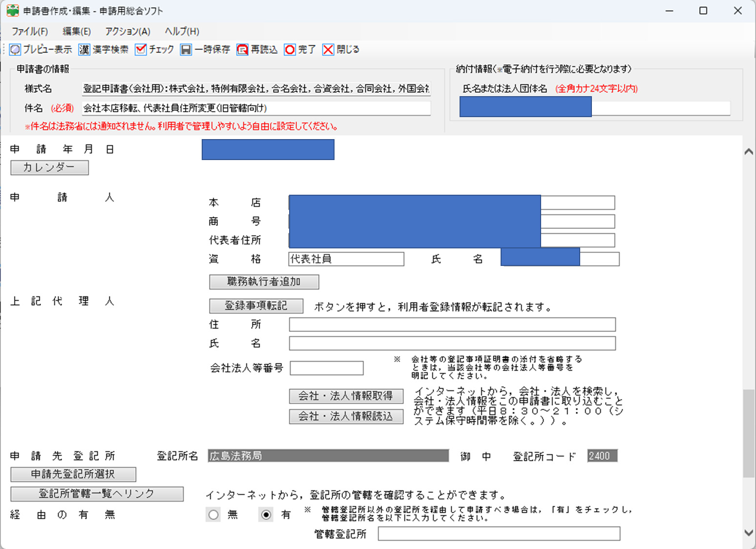The width and height of the screenshot is (756, 549).
Task: Click the 納付情報 group heading
Action: [544, 69]
